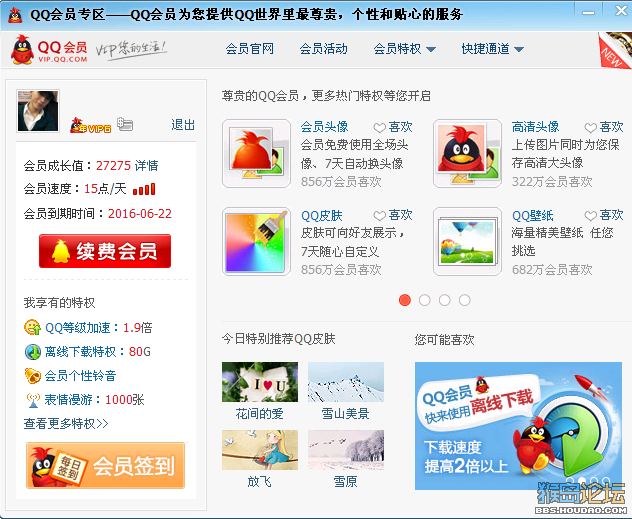The width and height of the screenshot is (632, 519).
Task: Select the 雪山美景 skin thumbnail
Action: [x=346, y=382]
